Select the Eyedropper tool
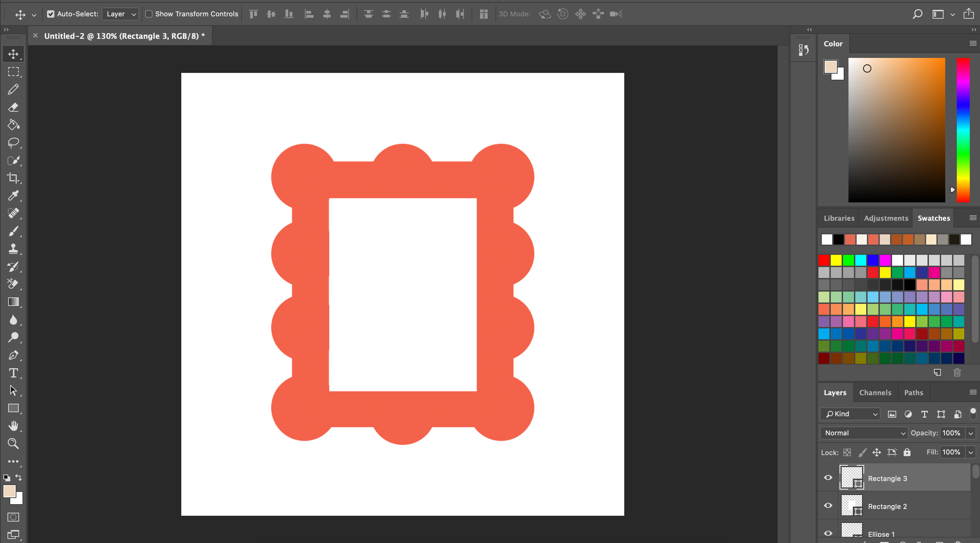Screen dimensions: 980x543 tap(13, 196)
